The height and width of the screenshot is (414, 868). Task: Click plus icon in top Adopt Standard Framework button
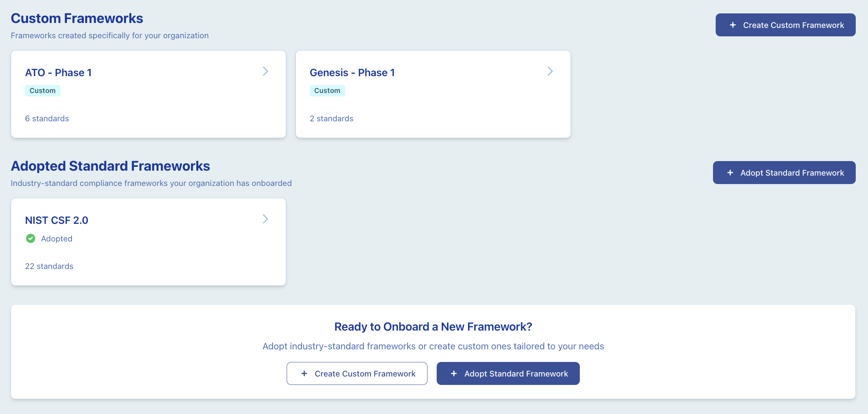click(x=730, y=173)
